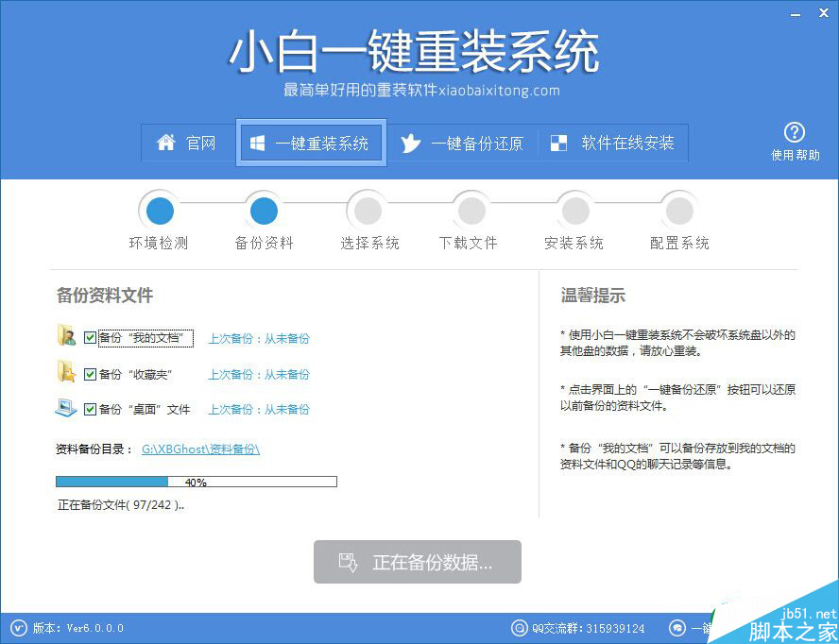Click the Windows logo on 一键重装系统 tab

pyautogui.click(x=256, y=142)
